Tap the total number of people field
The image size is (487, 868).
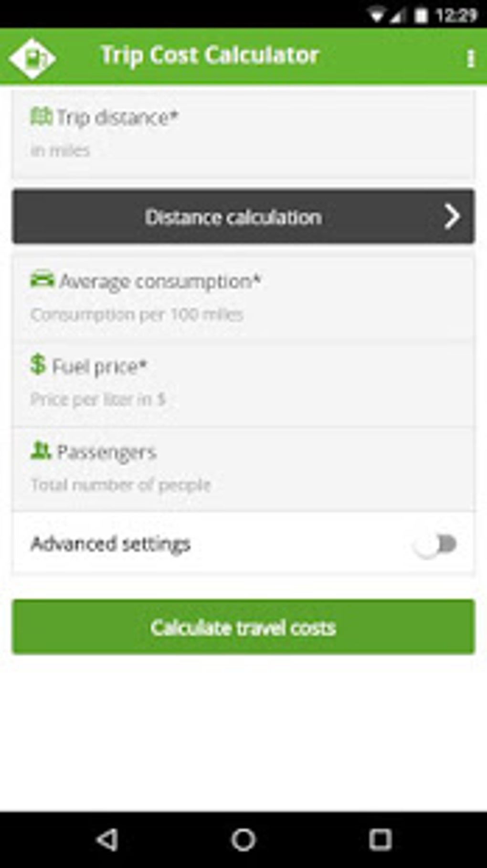coord(243,485)
